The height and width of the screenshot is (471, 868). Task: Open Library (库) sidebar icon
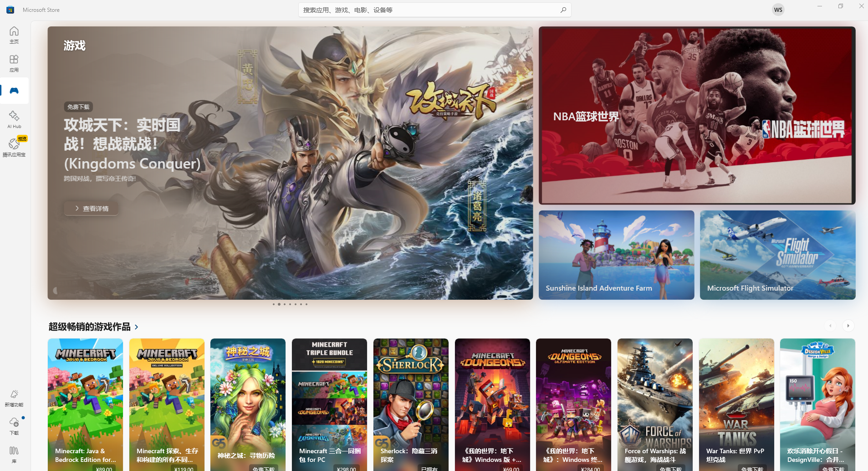pos(14,454)
